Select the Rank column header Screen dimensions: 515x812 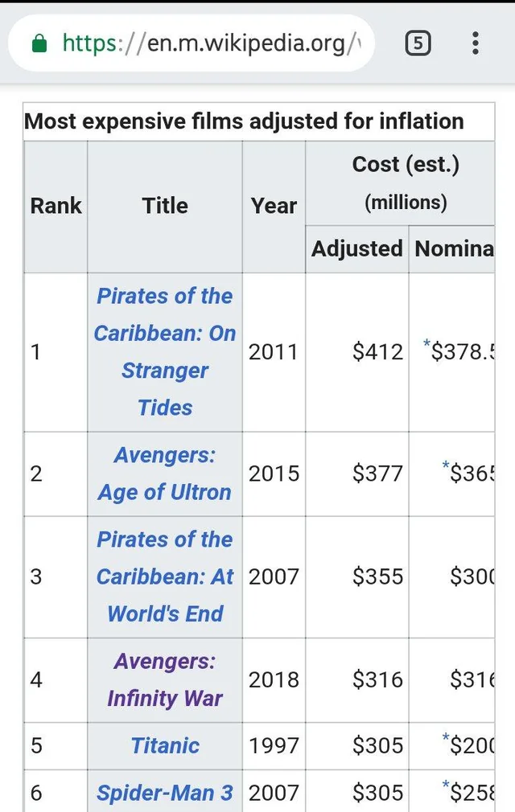[55, 205]
